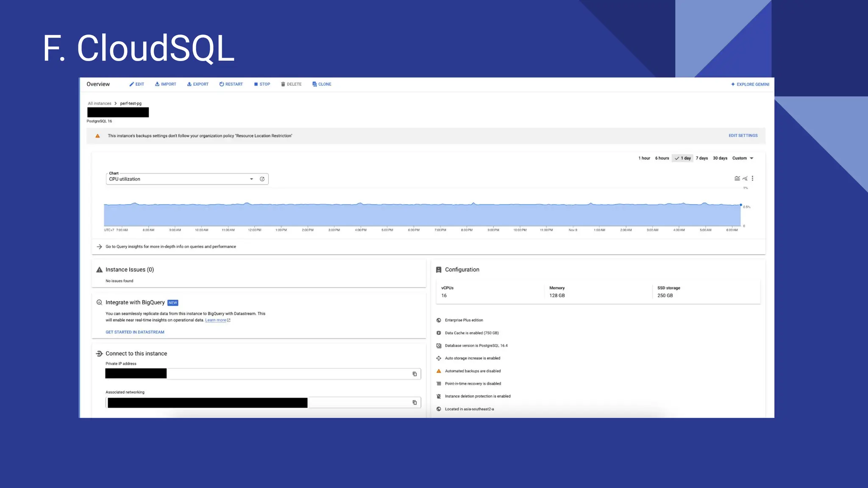Click the Export toolbar item
Viewport: 868px width, 488px height.
click(198, 84)
